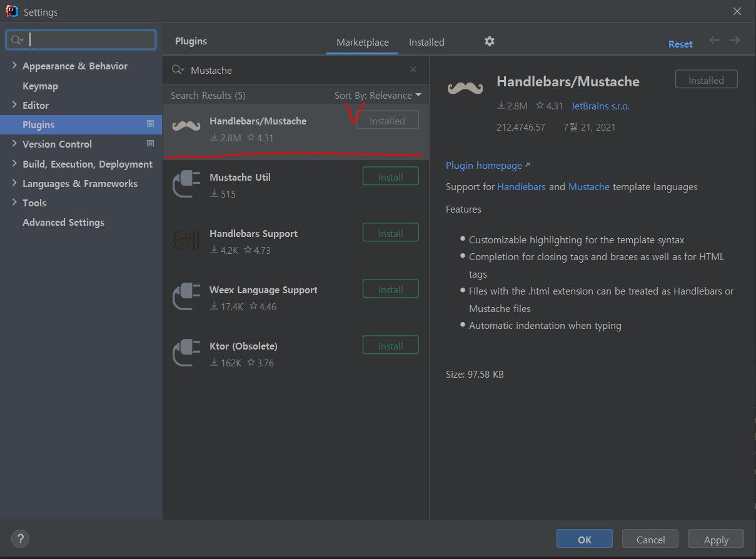Open the plugins gear settings menu

click(490, 41)
